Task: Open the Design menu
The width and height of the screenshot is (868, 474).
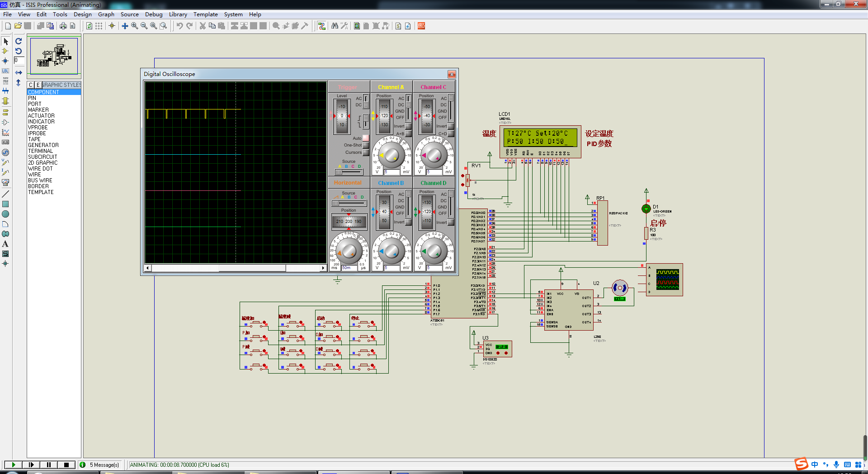Action: [x=83, y=14]
